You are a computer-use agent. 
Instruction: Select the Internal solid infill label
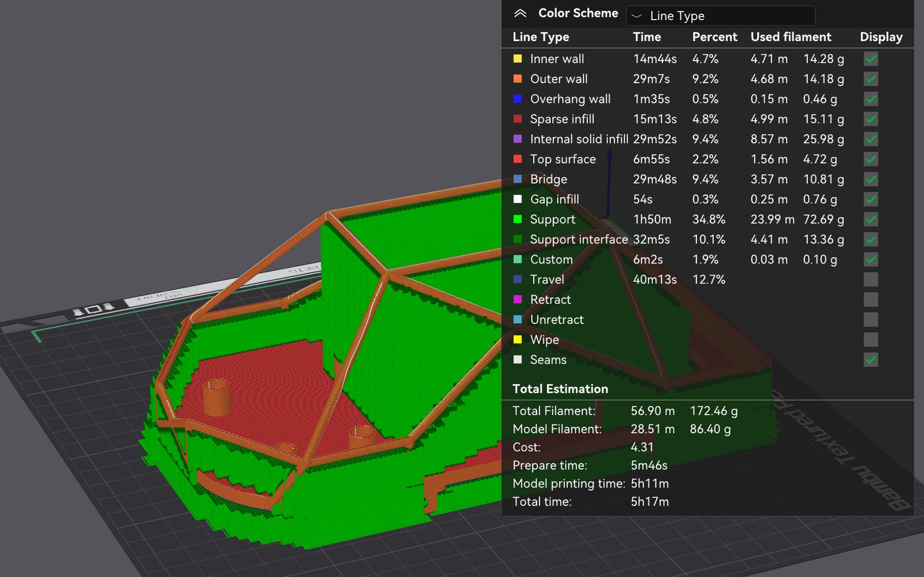(x=579, y=139)
